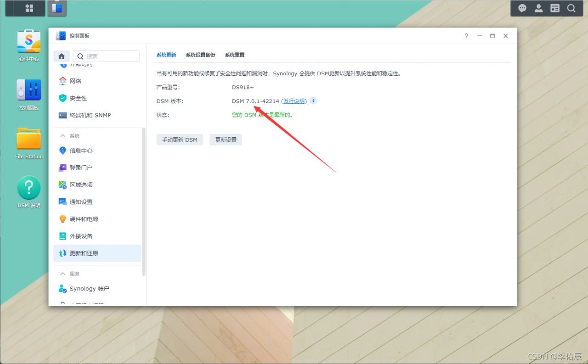Switch to 系统重置 tab
The height and width of the screenshot is (364, 588).
coord(235,55)
